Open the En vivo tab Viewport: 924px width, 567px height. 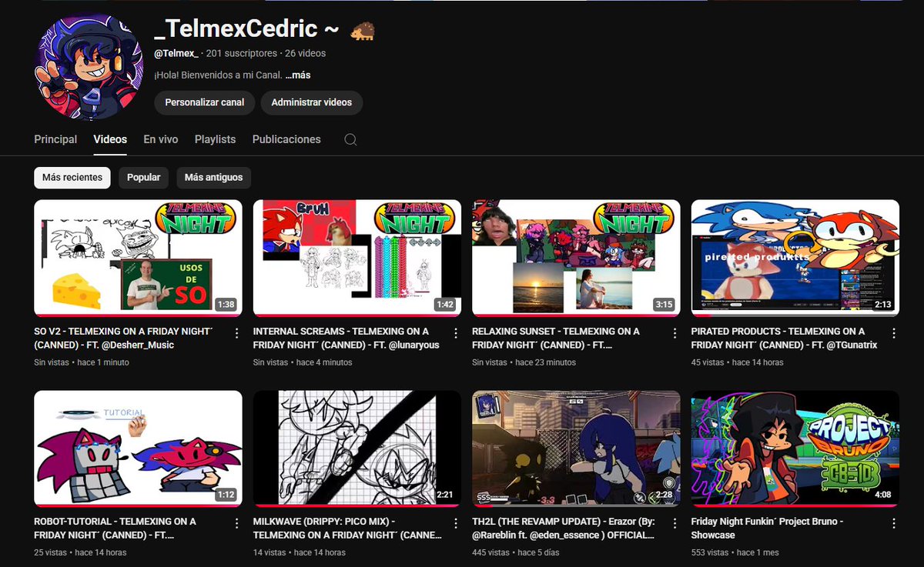point(161,139)
